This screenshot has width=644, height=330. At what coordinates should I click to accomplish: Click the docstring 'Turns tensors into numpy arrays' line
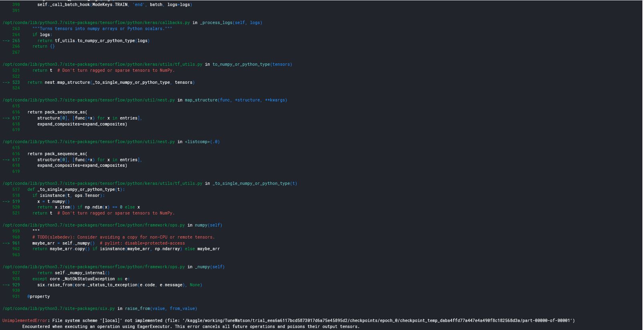click(102, 28)
